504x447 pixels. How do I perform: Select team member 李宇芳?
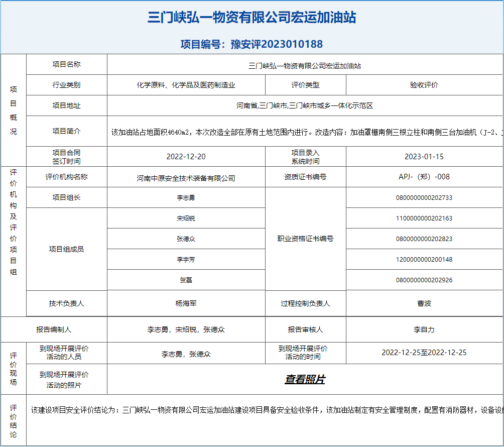click(x=186, y=259)
